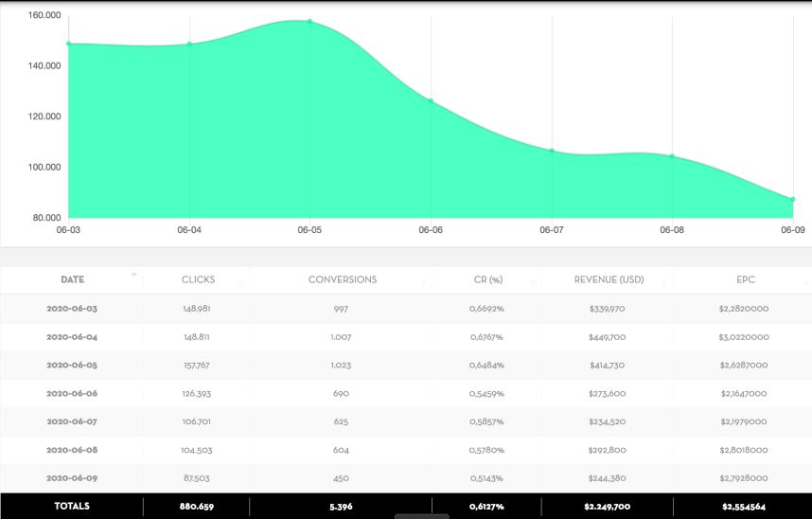The height and width of the screenshot is (519, 812).
Task: Click the $2.249,700 total revenue value
Action: pos(608,507)
